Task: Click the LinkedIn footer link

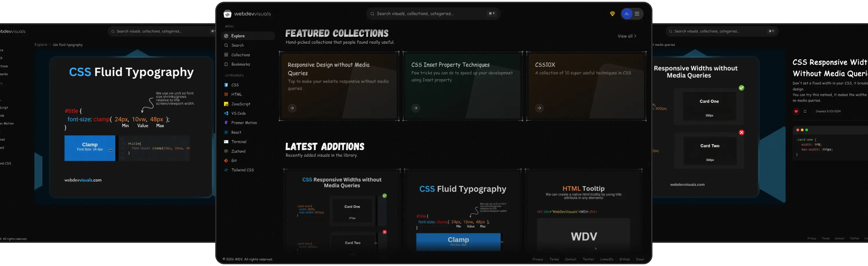Action: tap(606, 259)
